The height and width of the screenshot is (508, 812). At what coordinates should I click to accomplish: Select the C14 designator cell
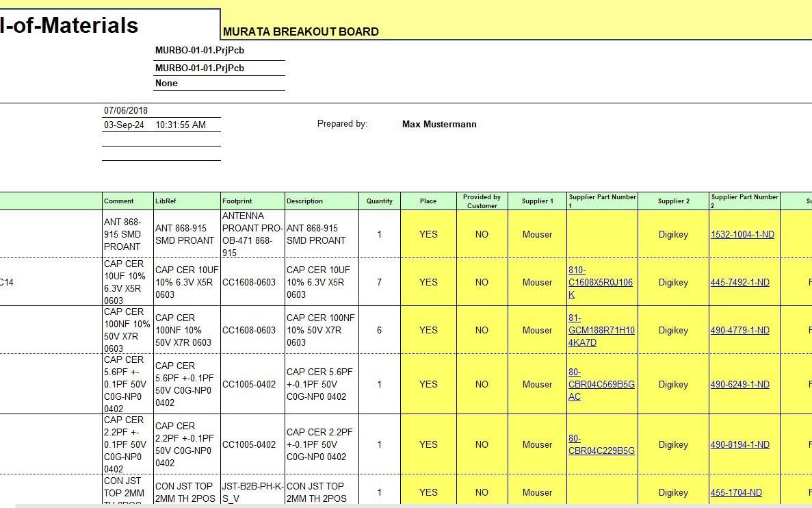(x=51, y=283)
